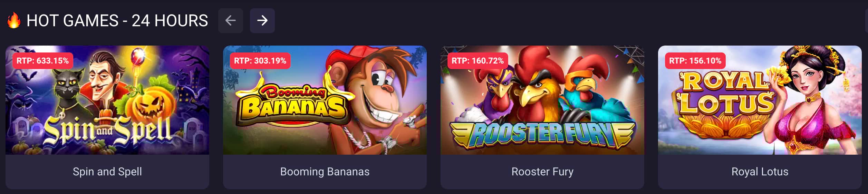Image resolution: width=868 pixels, height=194 pixels.
Task: Click the RTP 303.19% badge
Action: click(x=260, y=61)
